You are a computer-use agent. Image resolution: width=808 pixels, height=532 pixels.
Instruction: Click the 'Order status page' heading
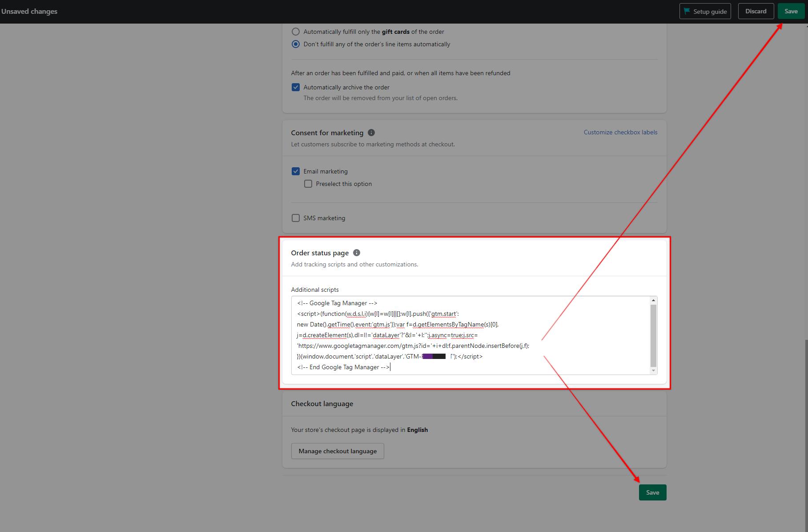(320, 253)
